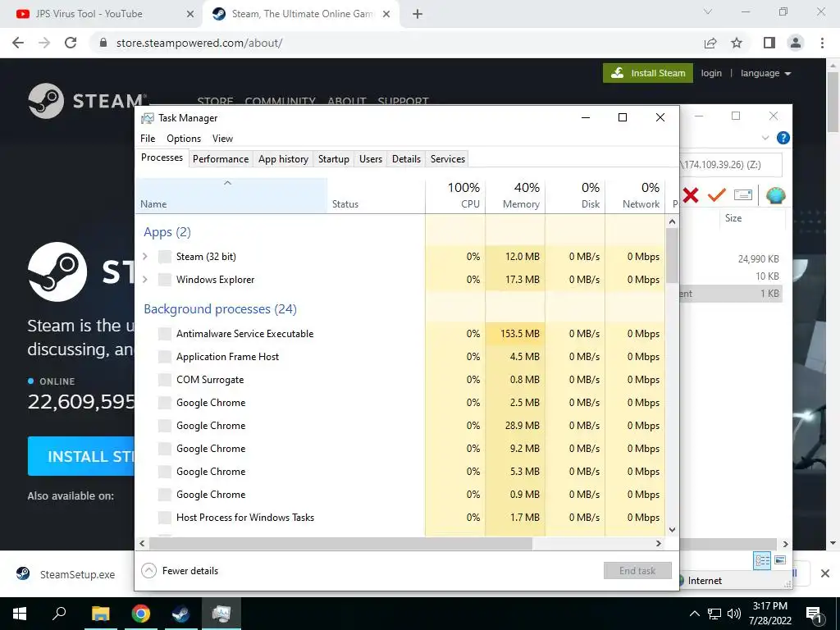Image resolution: width=840 pixels, height=630 pixels.
Task: Open the View menu in Task Manager
Action: point(222,138)
